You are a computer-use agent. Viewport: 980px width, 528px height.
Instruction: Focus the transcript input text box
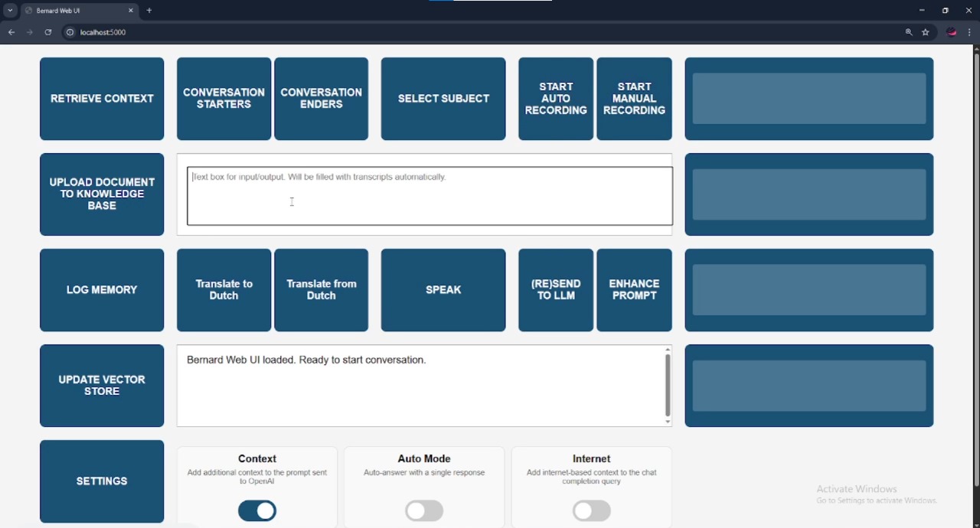(430, 196)
